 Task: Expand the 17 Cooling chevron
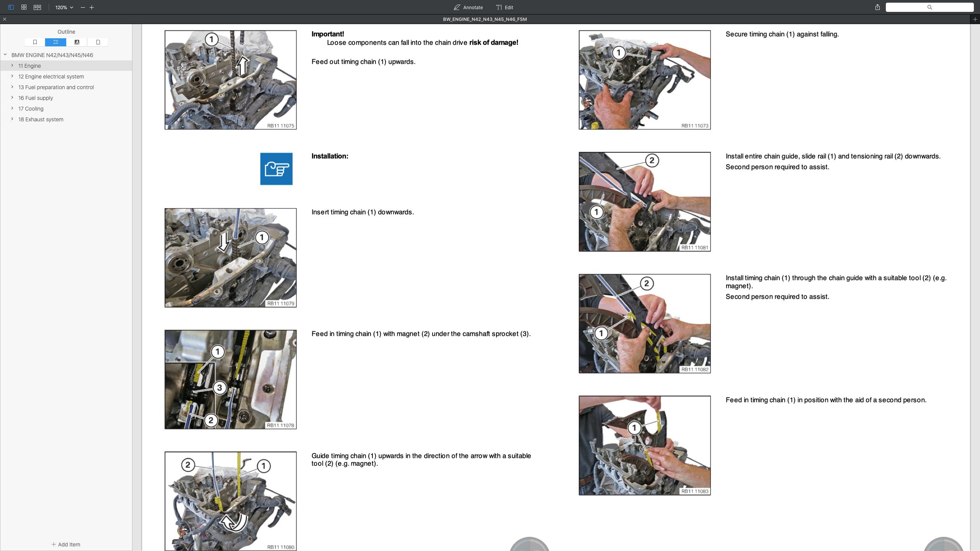[x=12, y=108]
